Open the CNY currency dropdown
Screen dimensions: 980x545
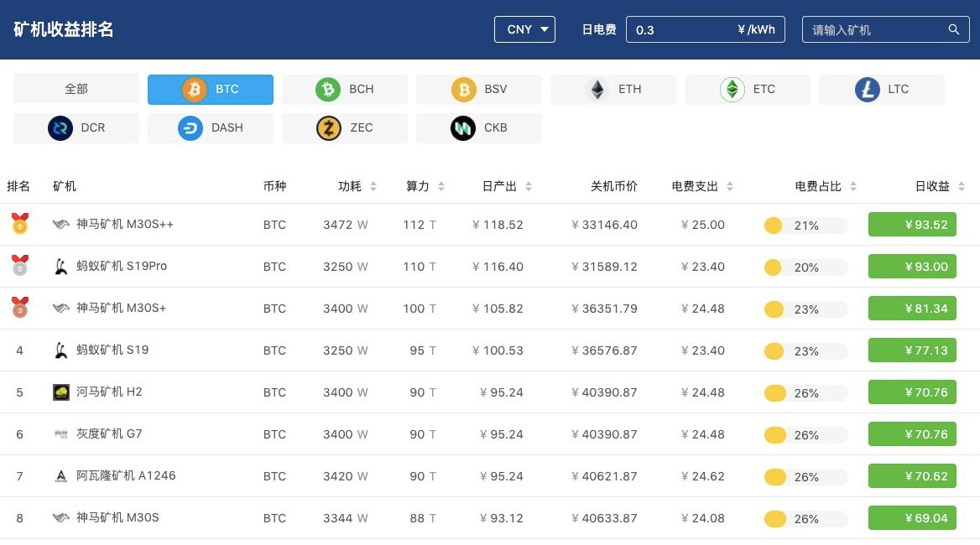pyautogui.click(x=524, y=29)
